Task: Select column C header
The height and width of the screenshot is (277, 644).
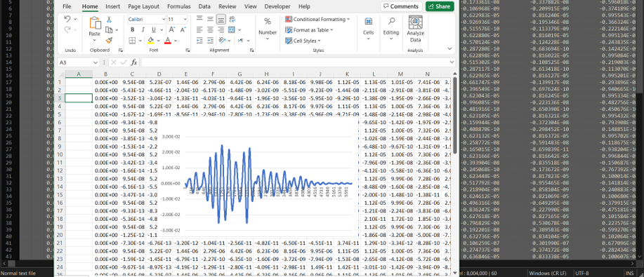Action: pos(132,74)
